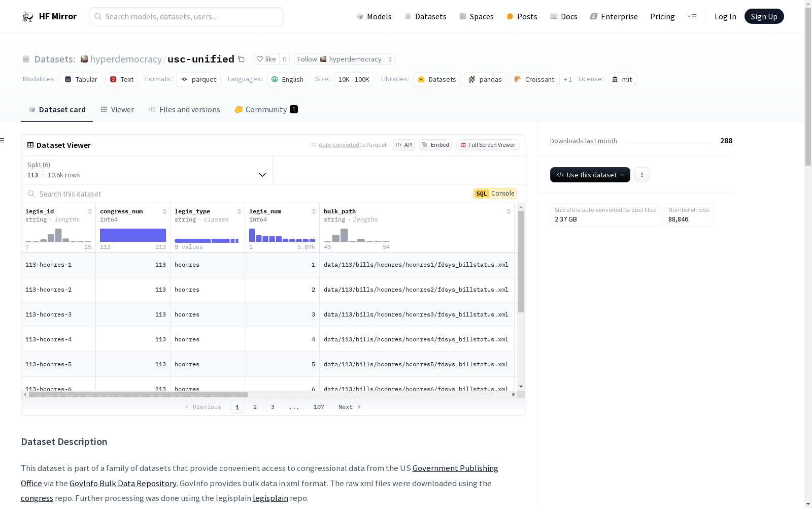Viewport: 812px width, 508px height.
Task: Click Log In
Action: [725, 16]
